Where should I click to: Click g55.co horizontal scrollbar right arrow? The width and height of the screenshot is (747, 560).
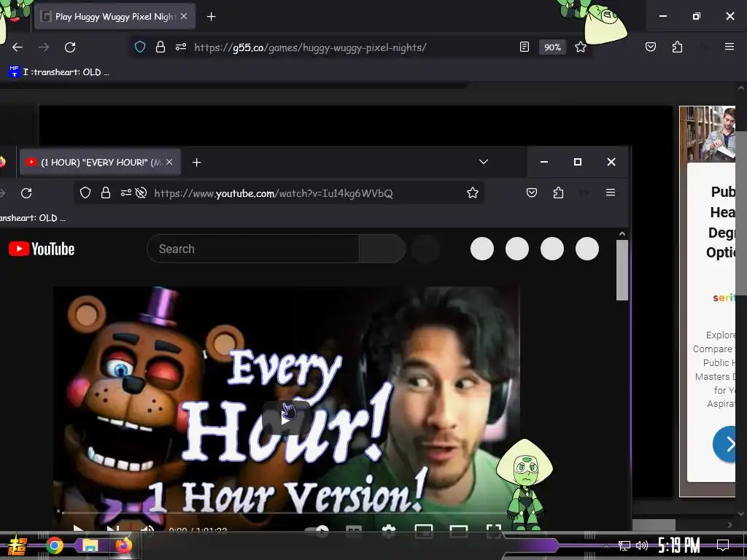pos(729,525)
